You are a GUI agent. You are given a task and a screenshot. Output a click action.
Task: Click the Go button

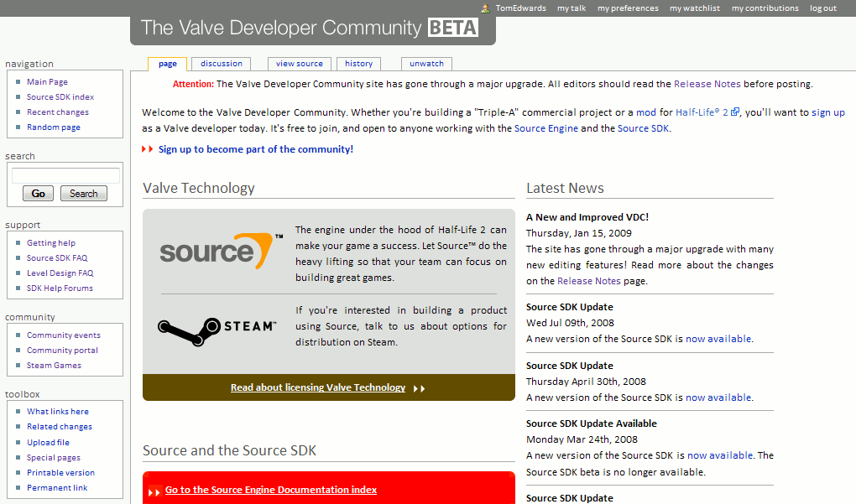(39, 194)
